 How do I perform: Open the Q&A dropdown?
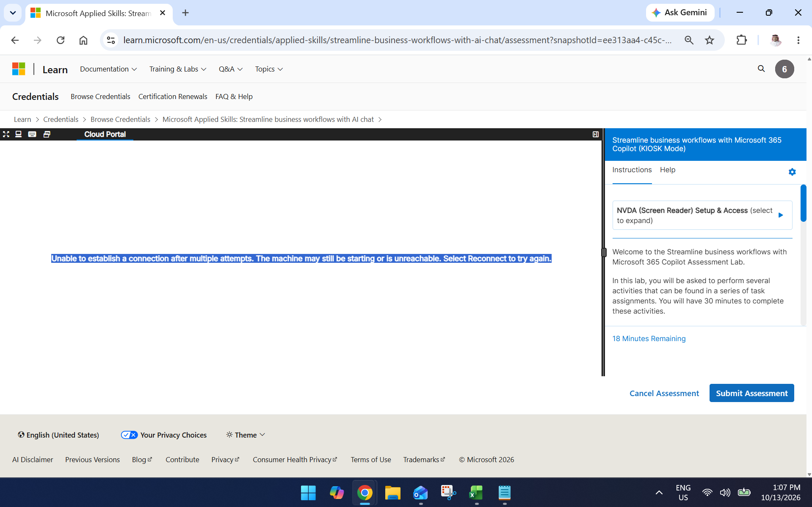231,69
